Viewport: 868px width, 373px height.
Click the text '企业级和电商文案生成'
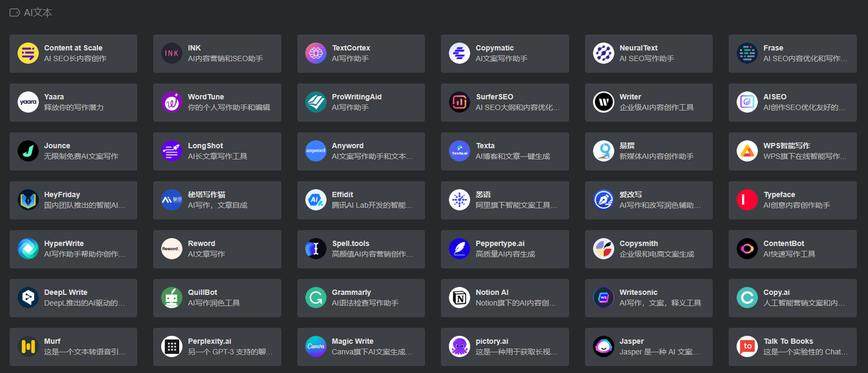pyautogui.click(x=657, y=254)
